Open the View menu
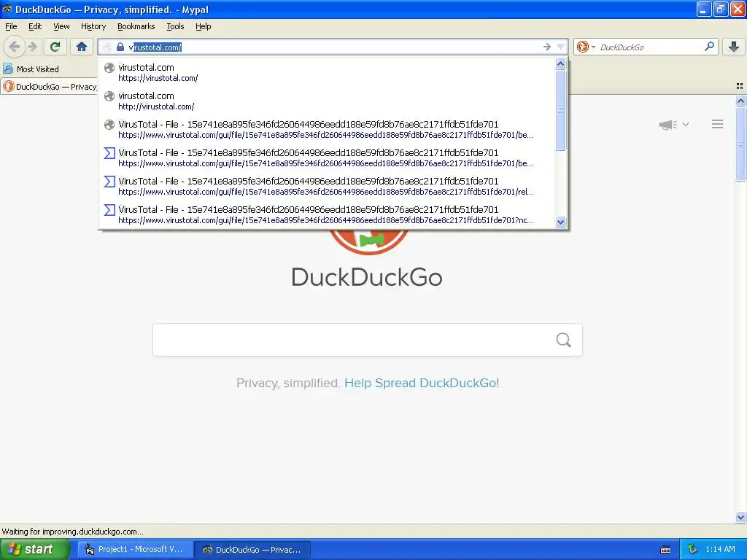Image resolution: width=747 pixels, height=560 pixels. [61, 26]
